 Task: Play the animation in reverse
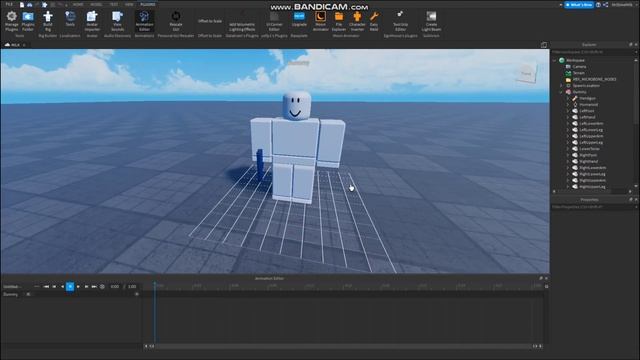pyautogui.click(x=62, y=287)
